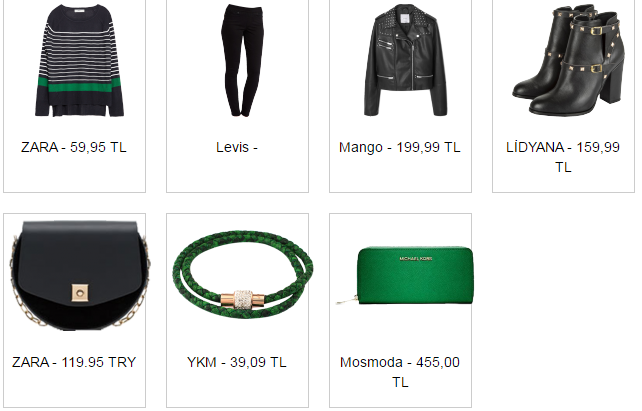Open the black Levis jeans image
Screen dimensions: 642x411
click(242, 61)
